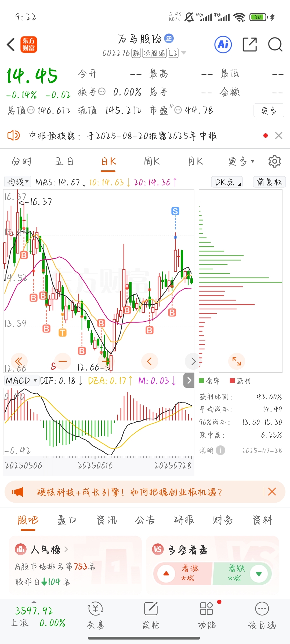Open the 发帖 compose icon

(151, 609)
